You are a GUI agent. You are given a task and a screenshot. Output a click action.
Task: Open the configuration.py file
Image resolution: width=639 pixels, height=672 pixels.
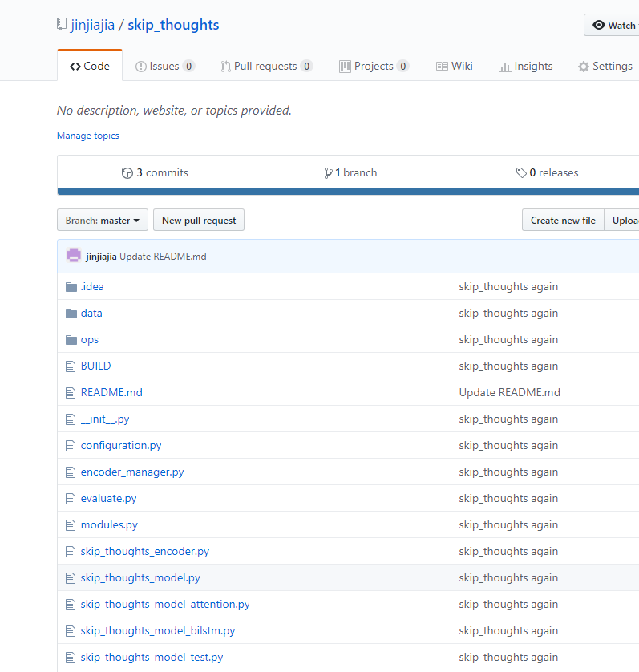click(x=121, y=446)
